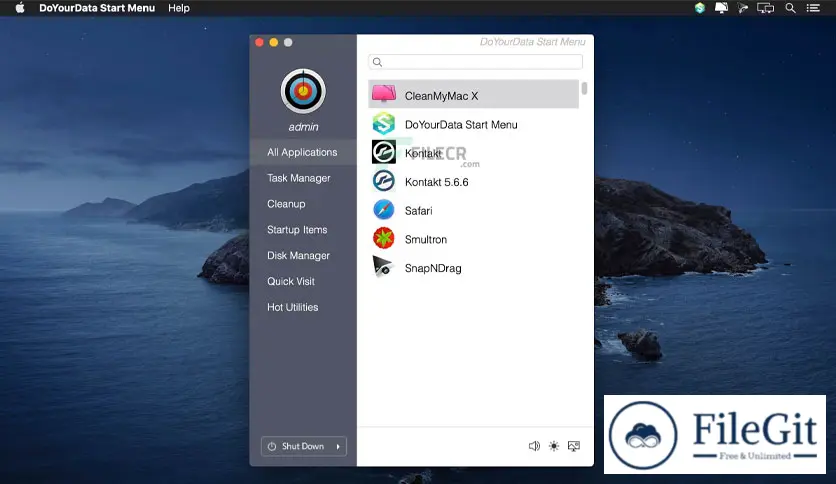The width and height of the screenshot is (836, 484).
Task: Click DoYourData icon in menu bar
Action: click(700, 8)
